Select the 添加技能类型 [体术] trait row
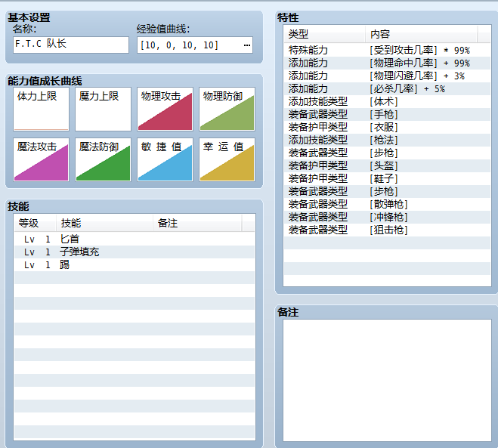The width and height of the screenshot is (498, 448). (x=387, y=101)
